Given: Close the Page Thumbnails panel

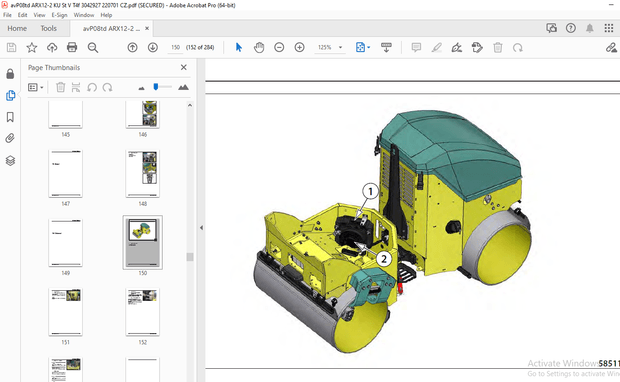Looking at the screenshot, I should [x=183, y=67].
